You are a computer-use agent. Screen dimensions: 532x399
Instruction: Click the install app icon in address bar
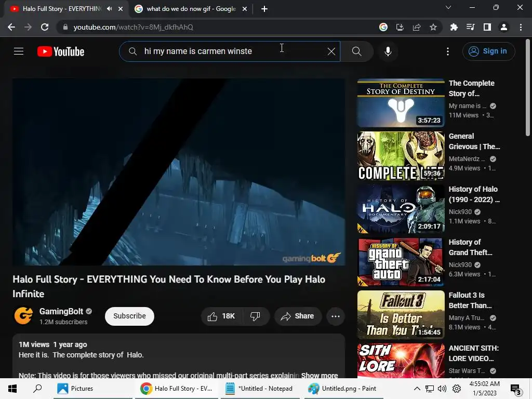pos(400,27)
